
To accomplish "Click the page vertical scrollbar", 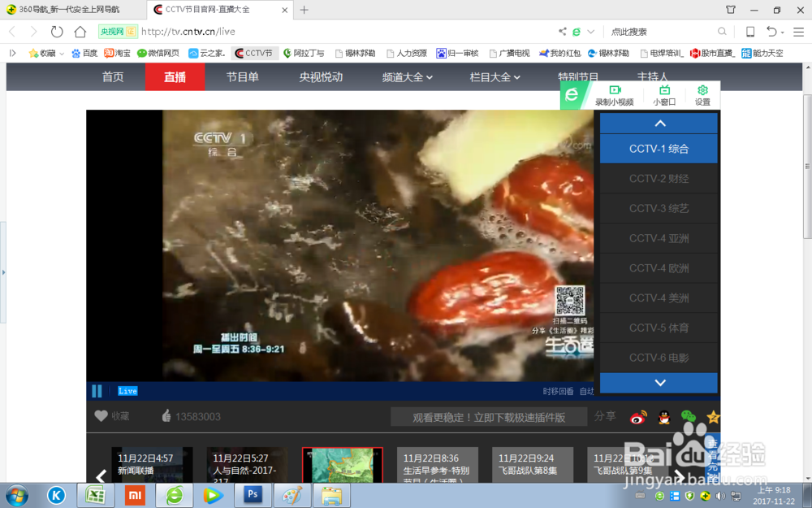I will click(x=807, y=166).
